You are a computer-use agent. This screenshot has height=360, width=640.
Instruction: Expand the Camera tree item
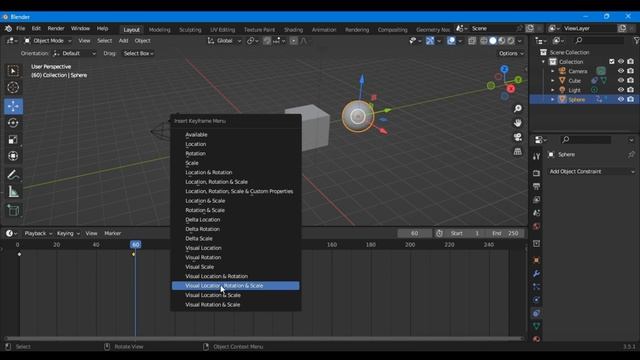[x=553, y=71]
